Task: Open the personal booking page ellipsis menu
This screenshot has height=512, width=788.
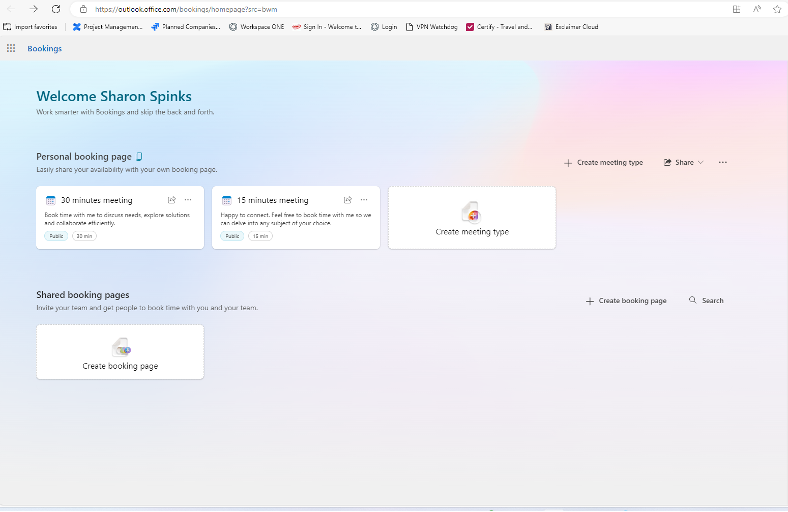Action: (723, 162)
